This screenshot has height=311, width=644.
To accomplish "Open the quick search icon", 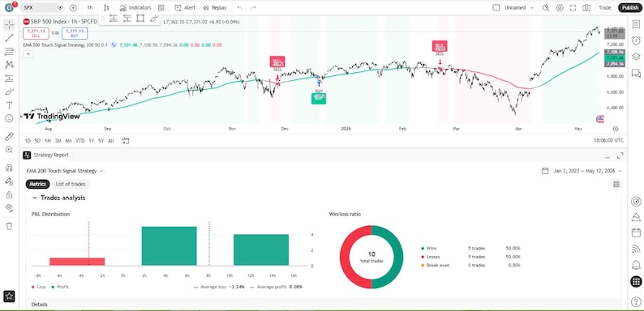I will 546,7.
